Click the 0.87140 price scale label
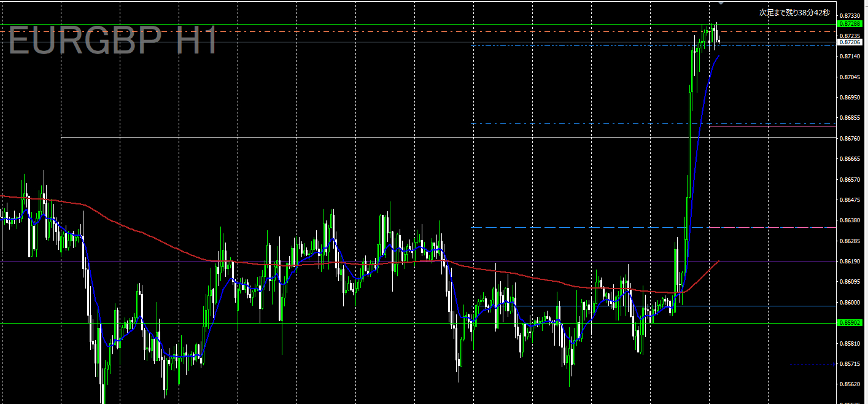This screenshot has height=404, width=868. 850,56
